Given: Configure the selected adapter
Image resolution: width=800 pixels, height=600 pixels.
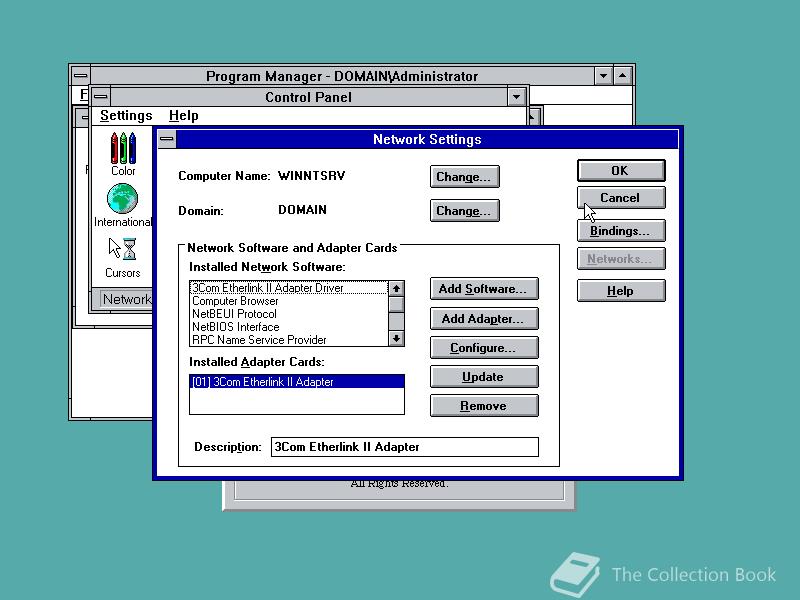Looking at the screenshot, I should [484, 347].
